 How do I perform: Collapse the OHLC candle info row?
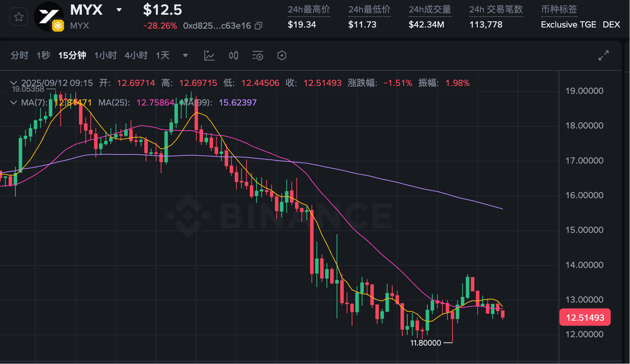pos(14,83)
